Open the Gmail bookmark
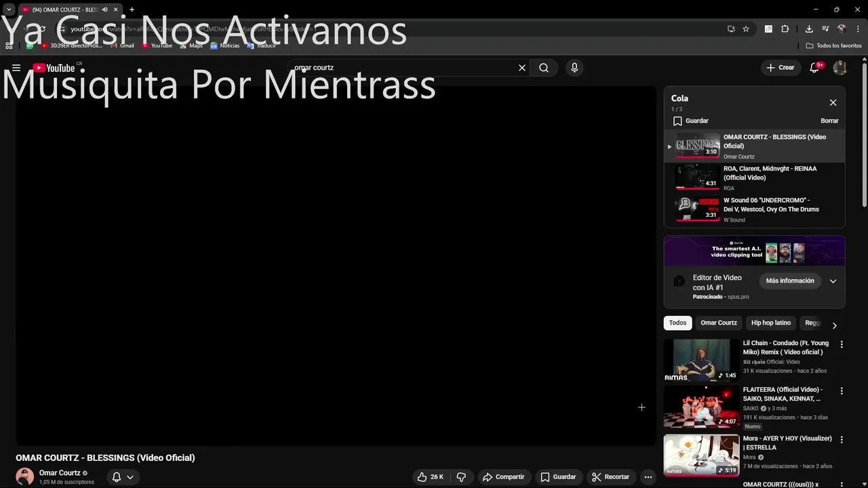868x488 pixels. coord(122,45)
